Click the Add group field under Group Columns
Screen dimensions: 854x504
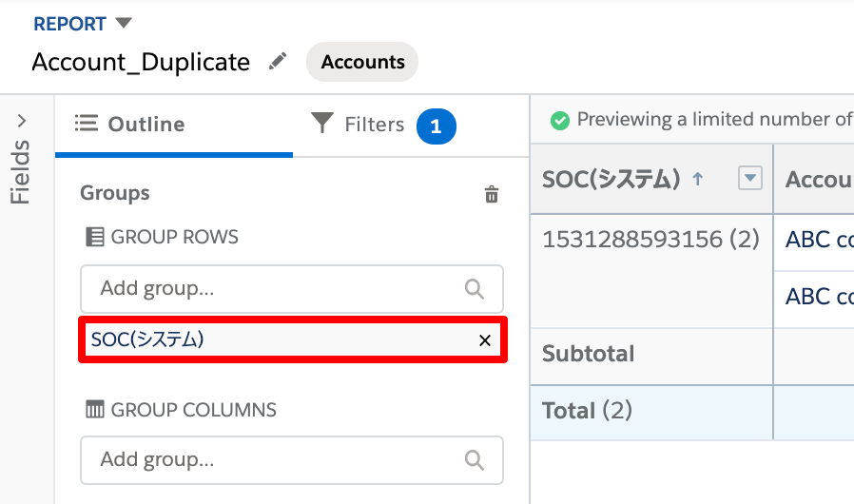click(292, 460)
